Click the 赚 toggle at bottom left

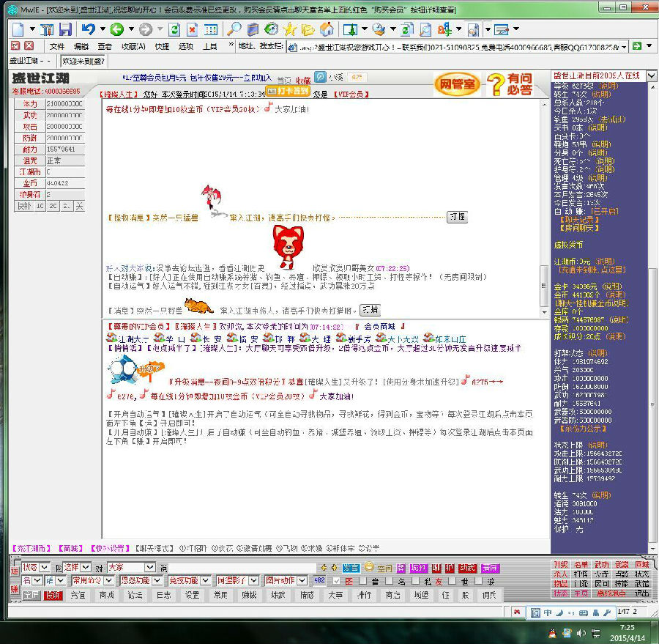(x=15, y=589)
